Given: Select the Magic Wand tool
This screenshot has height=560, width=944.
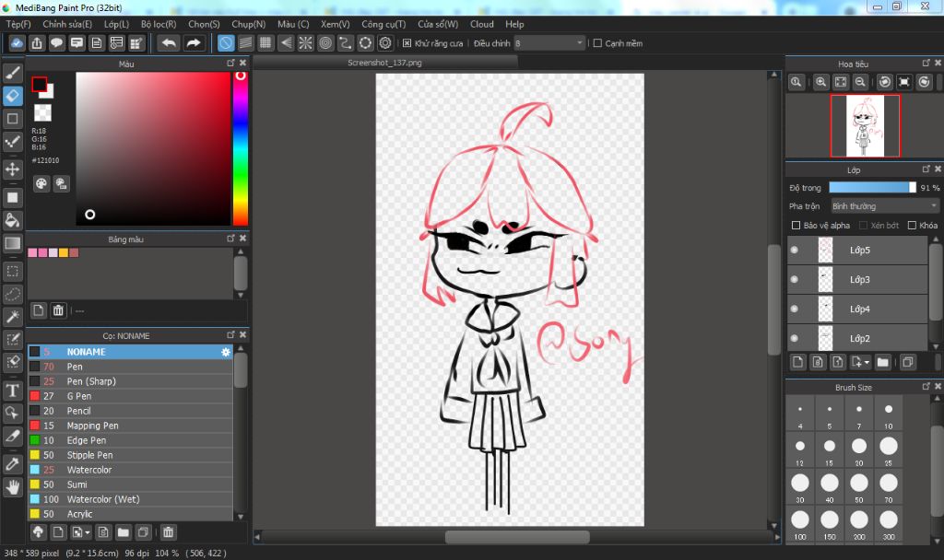Looking at the screenshot, I should click(13, 317).
